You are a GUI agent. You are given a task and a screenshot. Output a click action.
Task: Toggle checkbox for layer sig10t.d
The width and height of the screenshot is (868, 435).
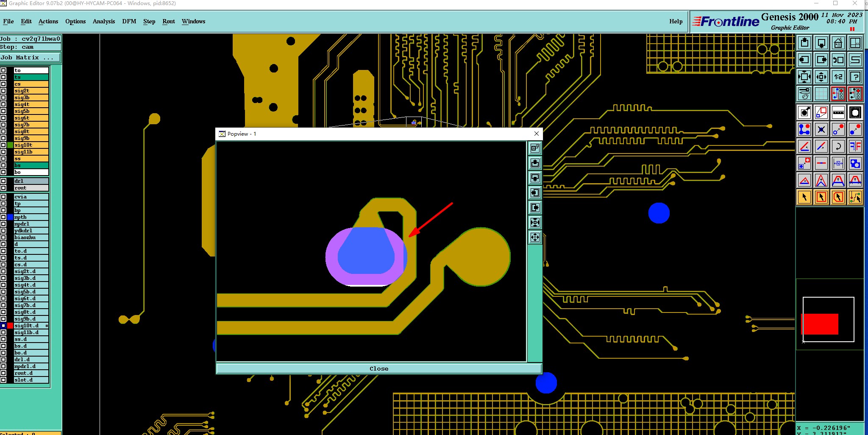[x=3, y=326]
